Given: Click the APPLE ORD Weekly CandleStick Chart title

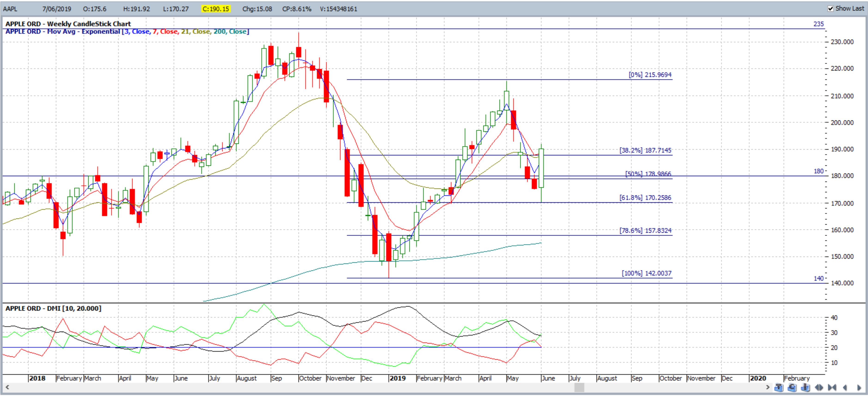Looking at the screenshot, I should point(68,24).
